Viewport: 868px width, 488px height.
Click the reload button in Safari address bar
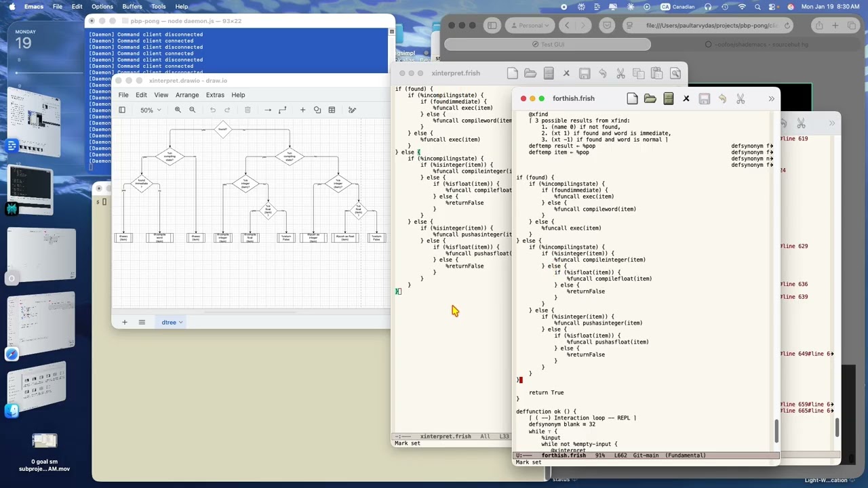pyautogui.click(x=787, y=26)
